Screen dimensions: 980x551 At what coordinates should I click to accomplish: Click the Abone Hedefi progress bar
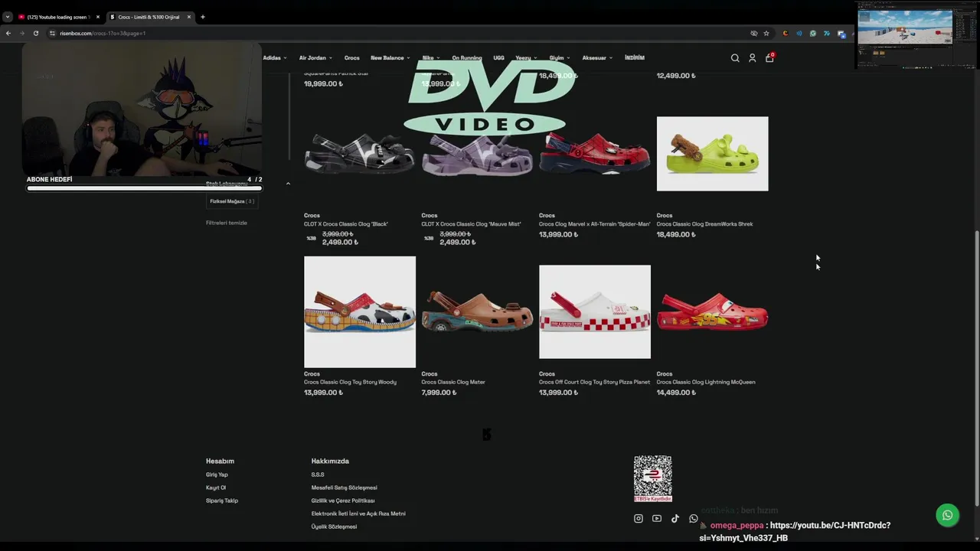145,188
